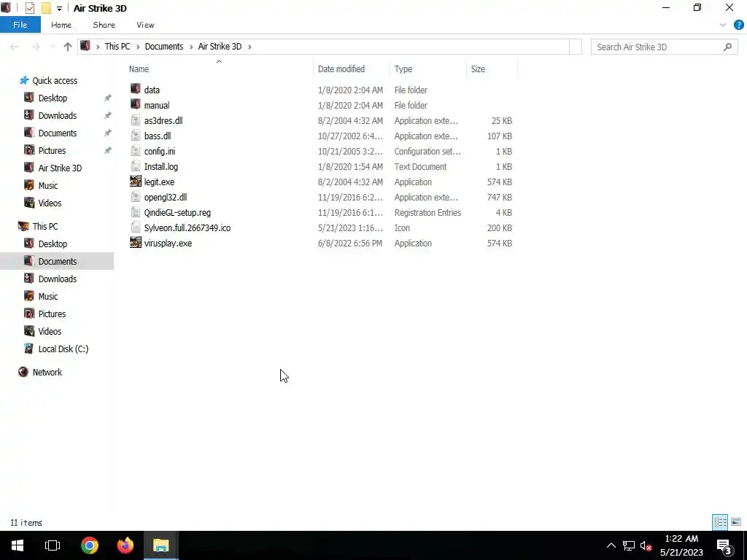747x560 pixels.
Task: Click File Explorer taskbar icon
Action: click(x=161, y=545)
